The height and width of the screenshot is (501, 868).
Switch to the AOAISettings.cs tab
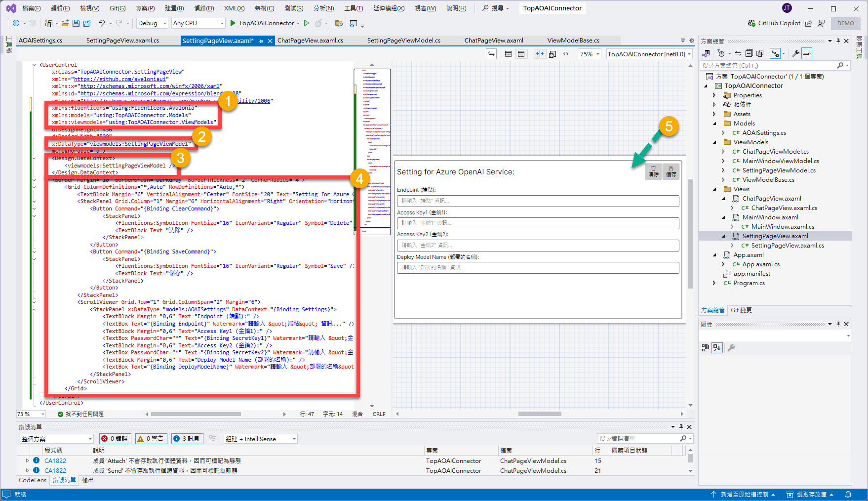40,41
